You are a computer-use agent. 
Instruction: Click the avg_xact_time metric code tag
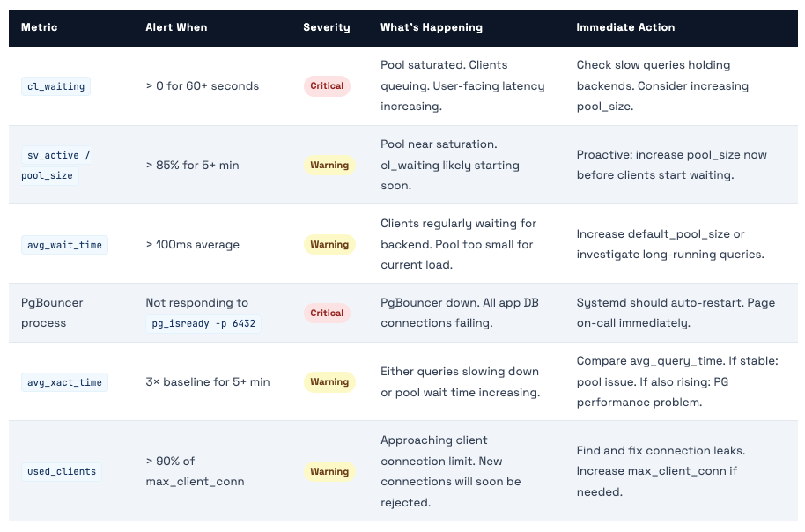tap(64, 382)
